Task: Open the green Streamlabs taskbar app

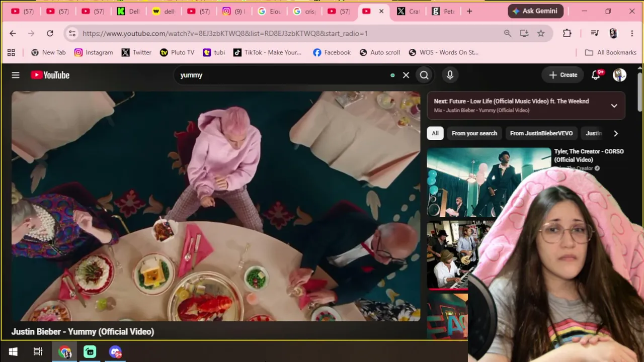Action: [x=90, y=352]
